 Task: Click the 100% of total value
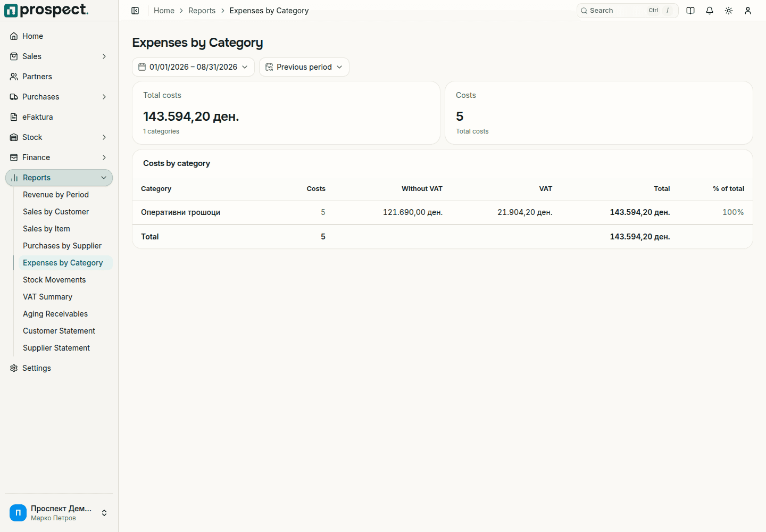click(733, 212)
